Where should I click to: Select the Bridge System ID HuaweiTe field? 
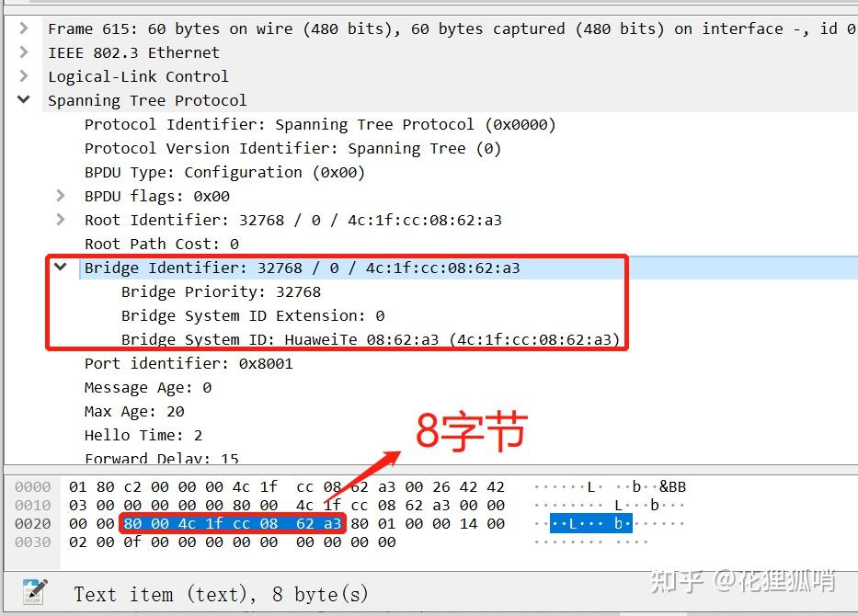371,340
